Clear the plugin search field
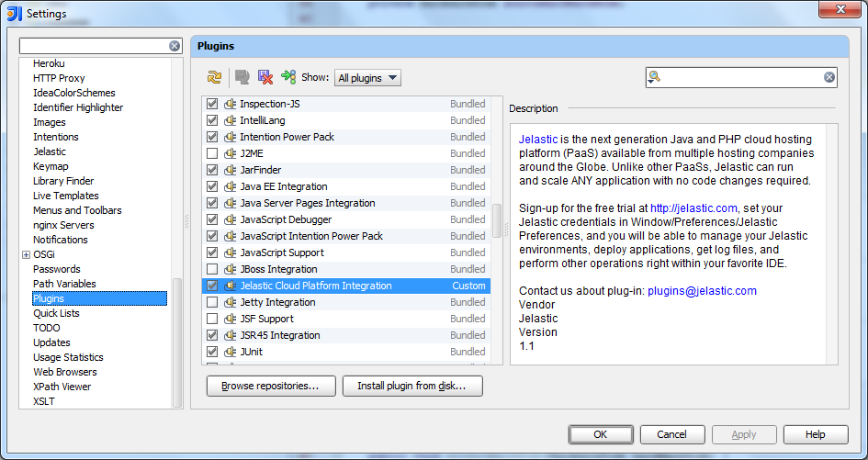Screen dimensions: 868x460 coord(829,78)
